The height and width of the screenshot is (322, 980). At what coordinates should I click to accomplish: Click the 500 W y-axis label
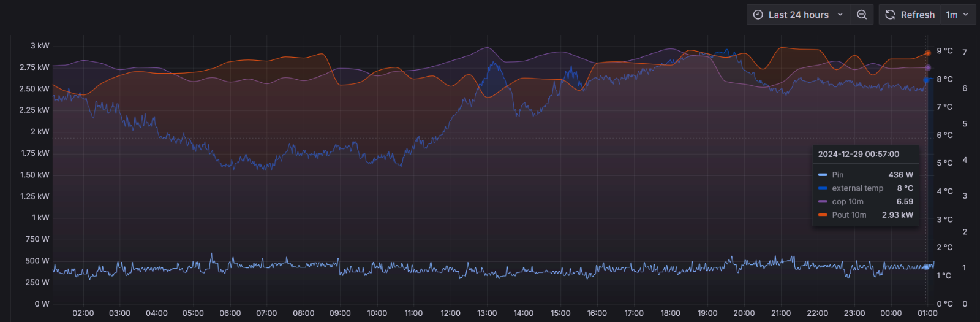[37, 261]
